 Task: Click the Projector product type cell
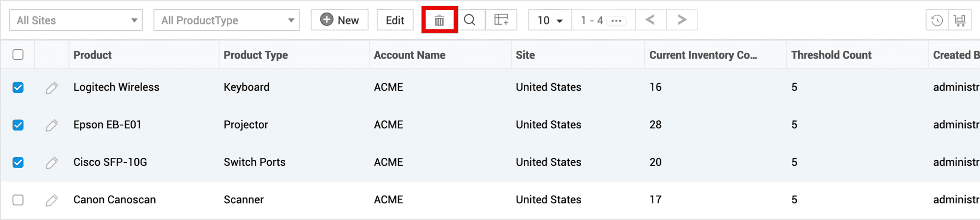tap(246, 125)
